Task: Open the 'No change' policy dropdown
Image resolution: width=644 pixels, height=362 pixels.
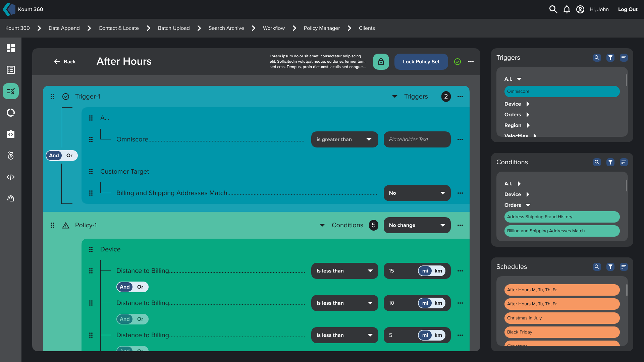Action: (x=417, y=225)
